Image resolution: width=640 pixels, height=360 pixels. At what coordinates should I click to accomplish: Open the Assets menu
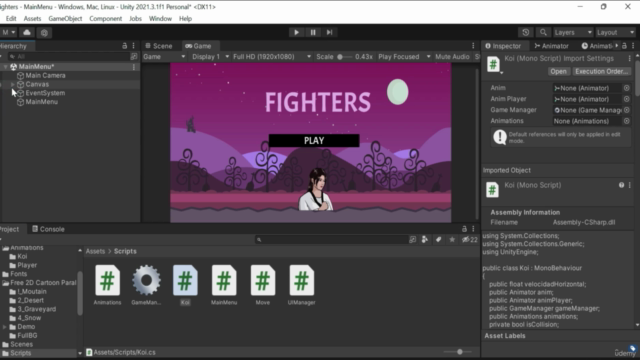click(32, 18)
